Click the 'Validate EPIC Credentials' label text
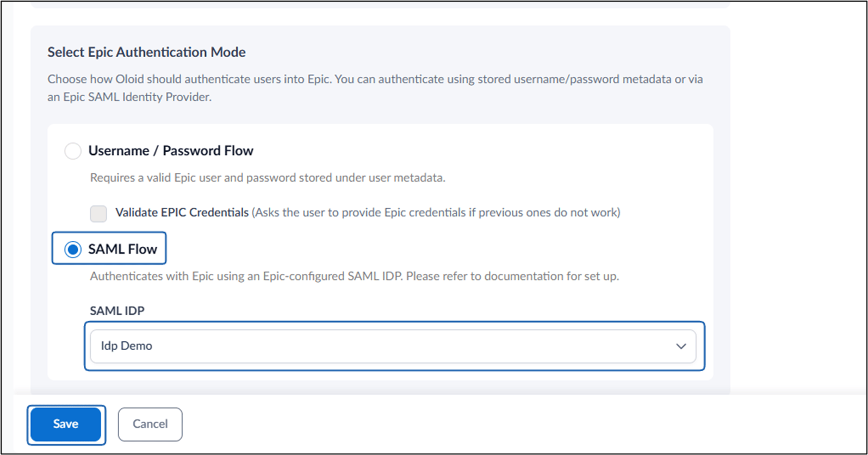The height and width of the screenshot is (455, 868). tap(182, 213)
